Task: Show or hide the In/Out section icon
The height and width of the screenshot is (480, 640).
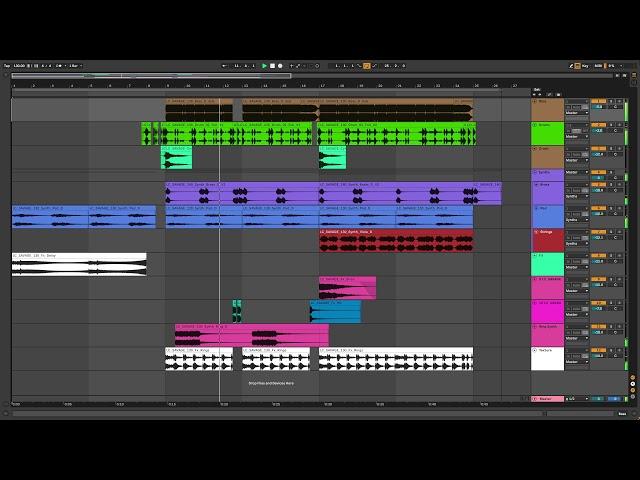Action: click(633, 378)
